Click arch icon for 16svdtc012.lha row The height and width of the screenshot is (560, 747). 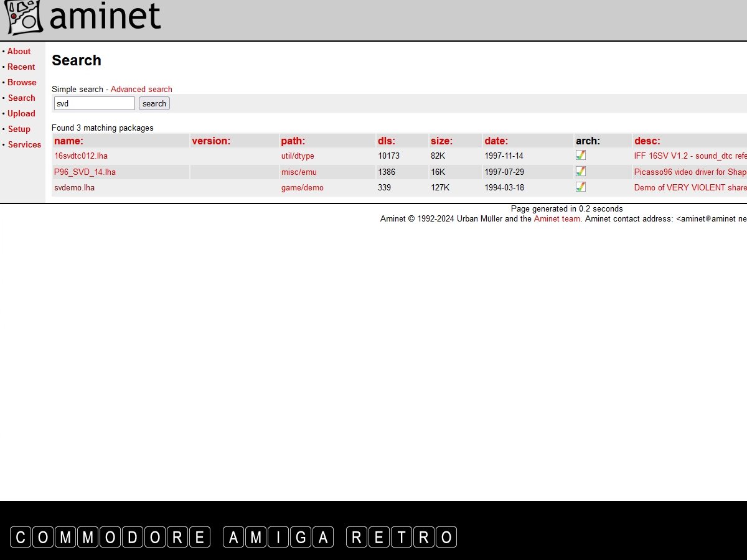581,156
